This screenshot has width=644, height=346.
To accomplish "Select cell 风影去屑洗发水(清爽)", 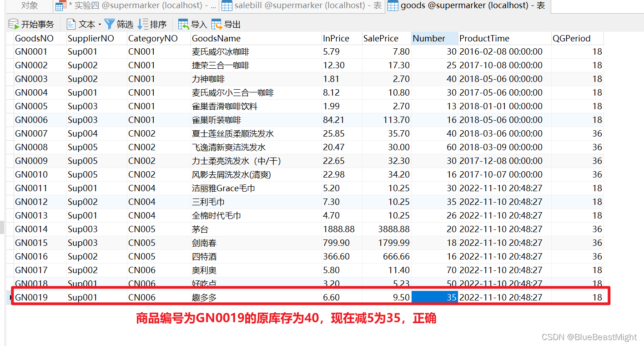I will click(256, 174).
